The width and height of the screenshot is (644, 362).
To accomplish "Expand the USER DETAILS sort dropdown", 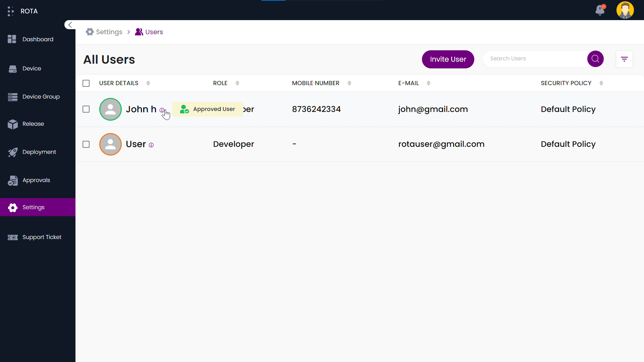I will pos(148,83).
